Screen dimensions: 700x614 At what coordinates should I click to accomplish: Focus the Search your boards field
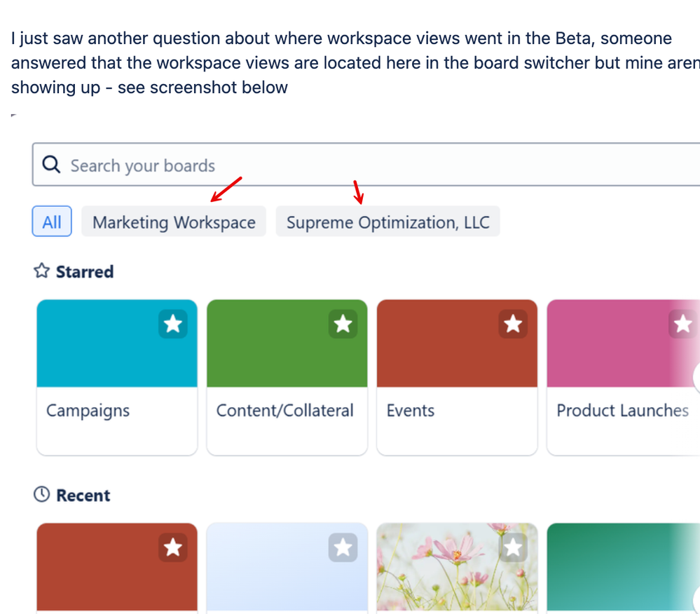(366, 164)
